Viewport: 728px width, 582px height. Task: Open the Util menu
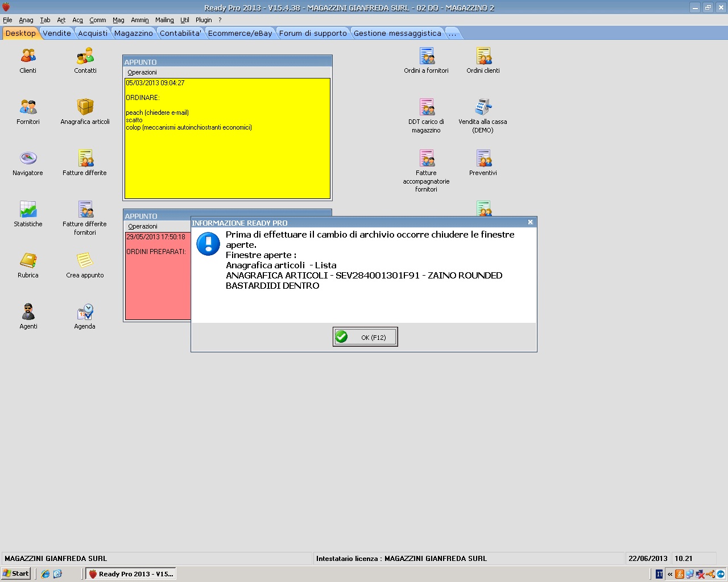pos(185,20)
